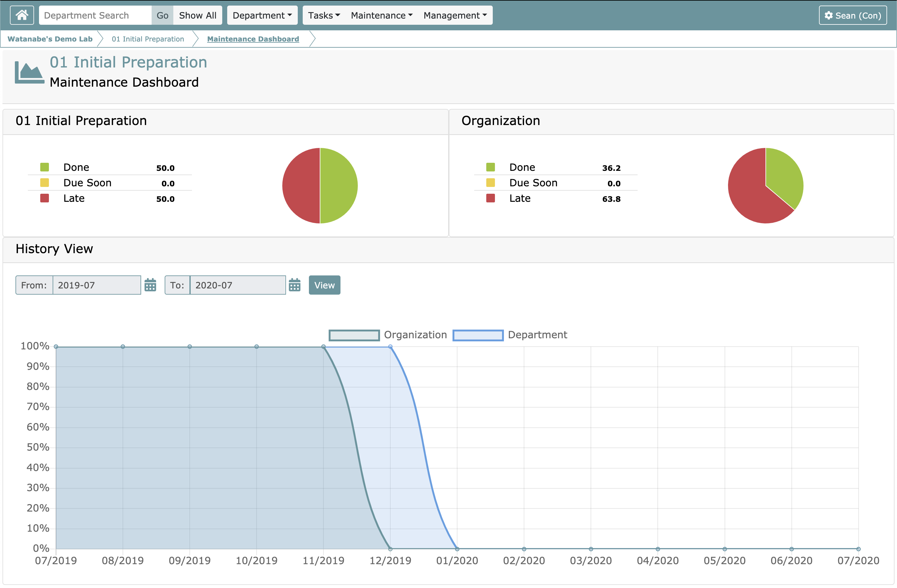This screenshot has width=897, height=588.
Task: Click the gear icon beside Sean (Con)
Action: [828, 15]
